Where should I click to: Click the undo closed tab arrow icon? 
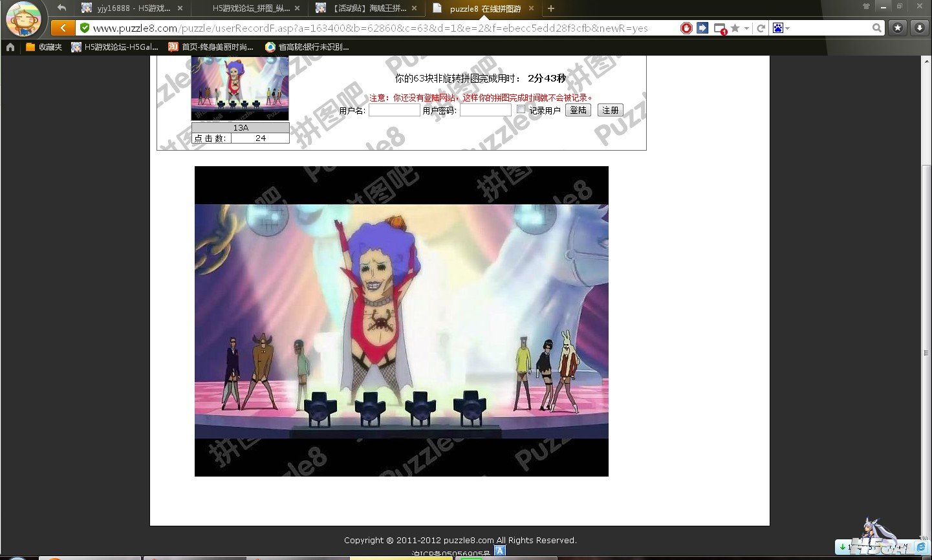pos(61,8)
